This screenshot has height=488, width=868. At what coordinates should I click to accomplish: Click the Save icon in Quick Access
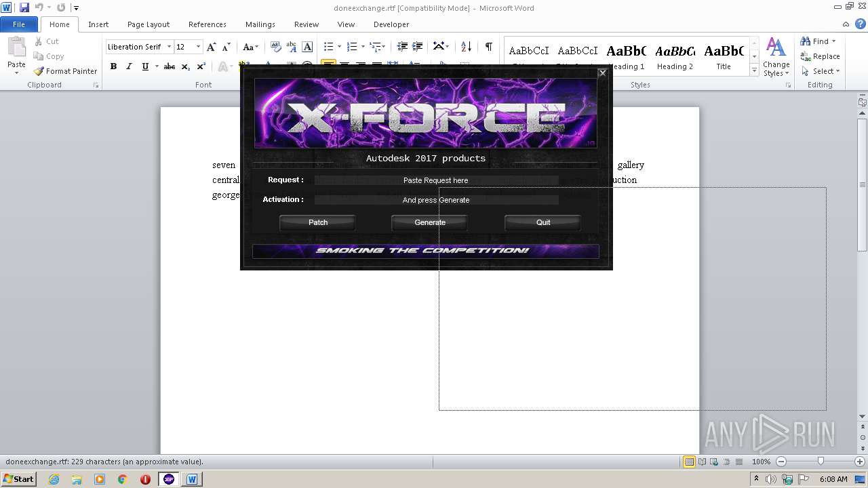click(x=24, y=7)
